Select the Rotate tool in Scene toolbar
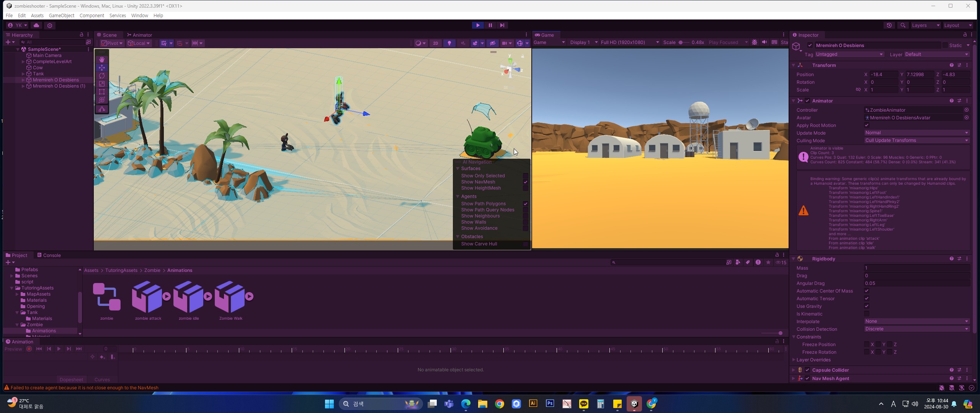 (102, 76)
